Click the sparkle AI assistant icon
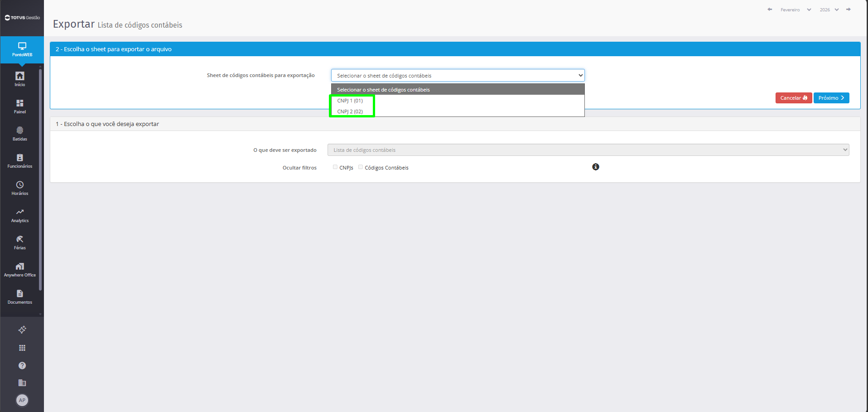 [22, 330]
